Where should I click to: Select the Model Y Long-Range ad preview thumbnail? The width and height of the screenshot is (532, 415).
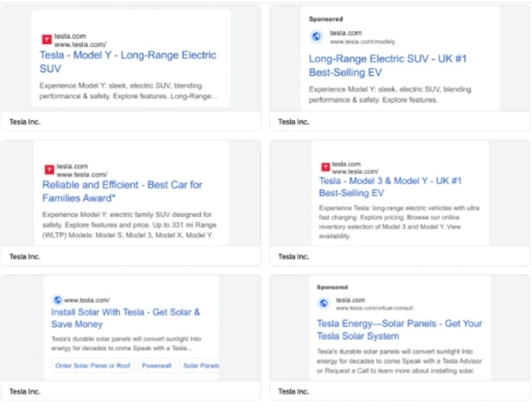131,58
